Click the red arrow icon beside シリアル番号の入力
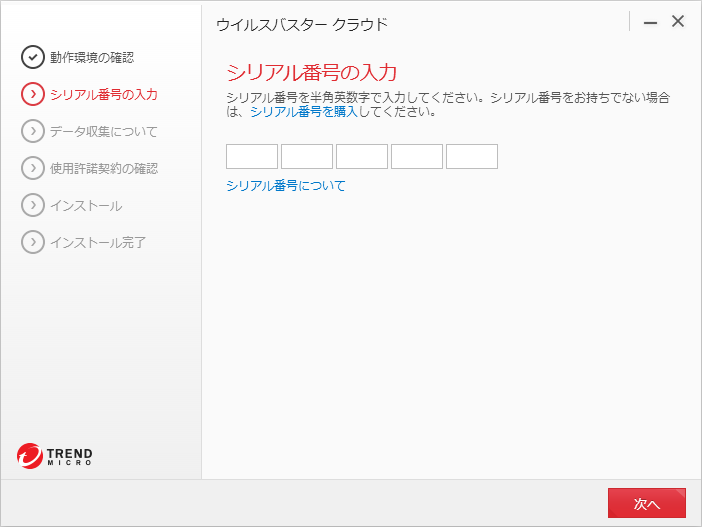Viewport: 702px width, 527px height. 32,94
